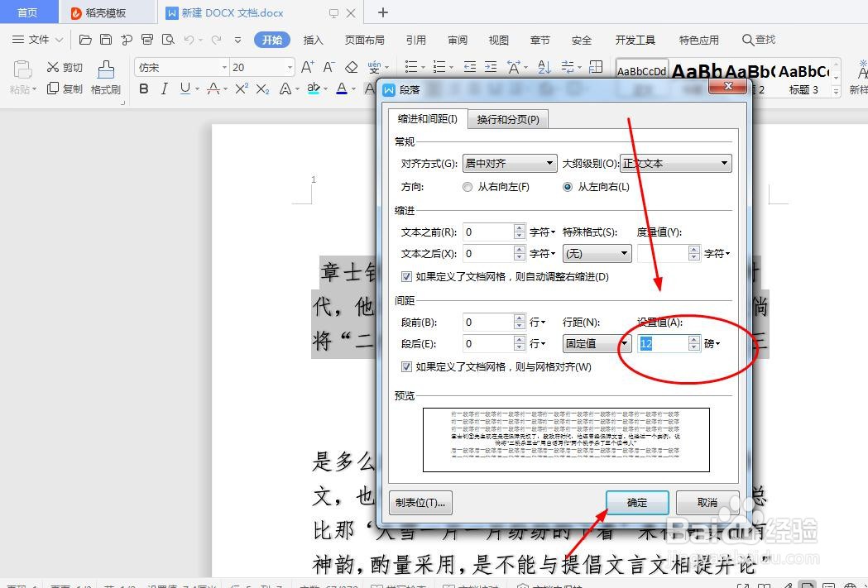Click the open folder icon in quick toolbar

click(84, 40)
